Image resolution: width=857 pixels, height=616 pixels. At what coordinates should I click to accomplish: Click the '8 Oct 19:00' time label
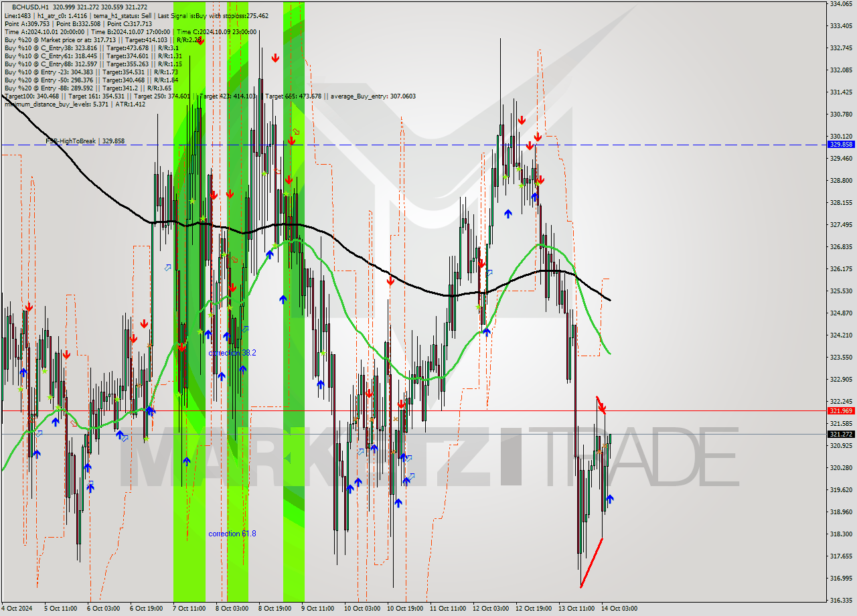(x=275, y=609)
